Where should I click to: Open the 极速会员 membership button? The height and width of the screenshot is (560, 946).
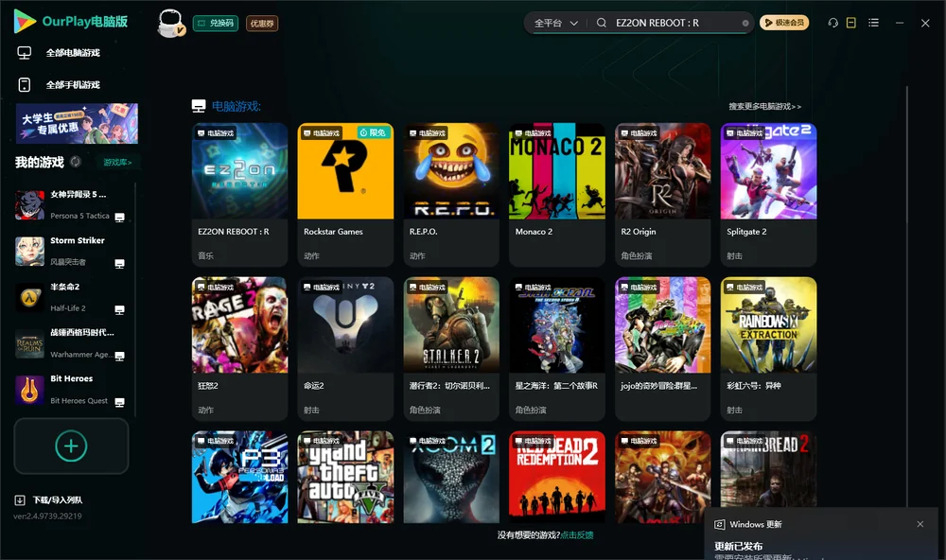pyautogui.click(x=783, y=23)
